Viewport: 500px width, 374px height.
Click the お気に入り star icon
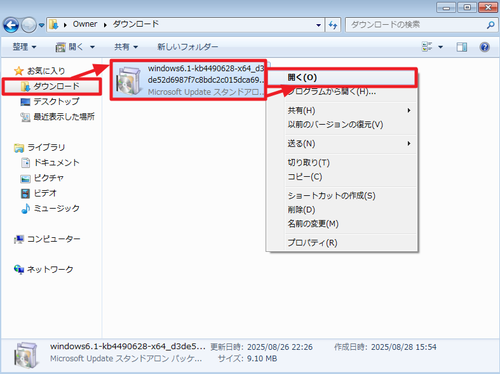click(x=19, y=71)
